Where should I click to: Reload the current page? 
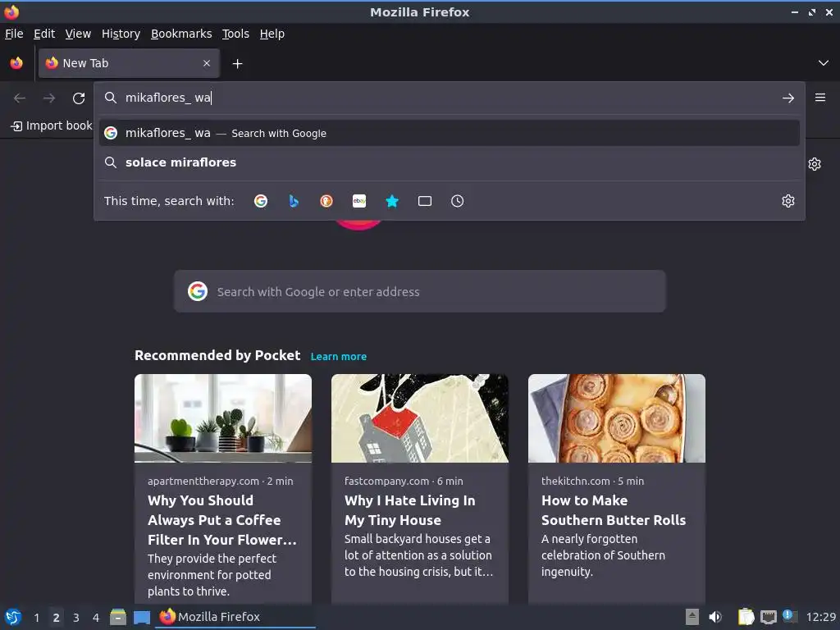(79, 98)
